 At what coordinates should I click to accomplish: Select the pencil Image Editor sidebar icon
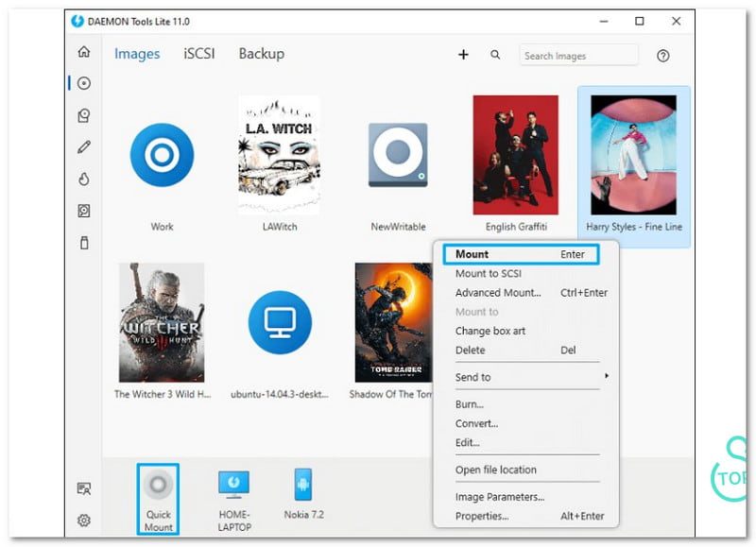coord(84,147)
